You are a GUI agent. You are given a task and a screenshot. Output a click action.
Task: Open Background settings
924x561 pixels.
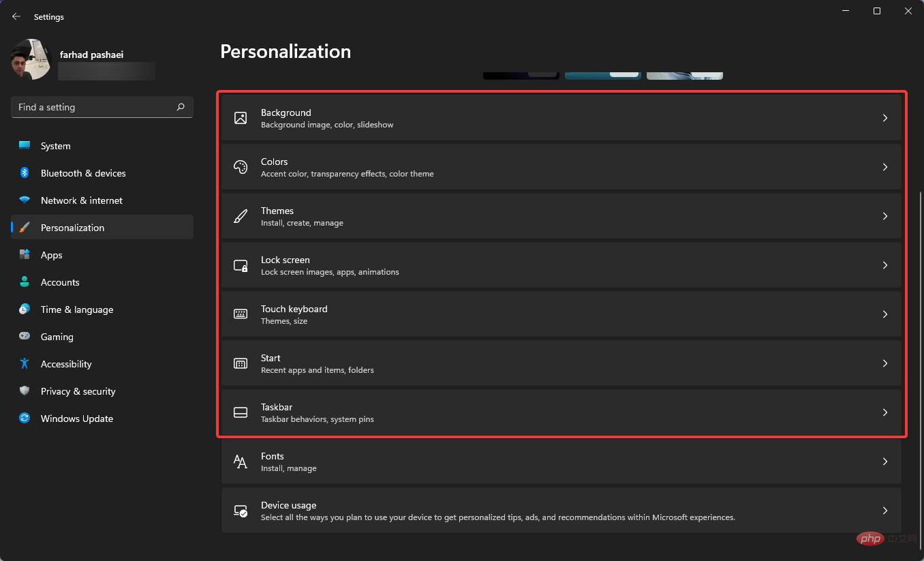(x=561, y=118)
